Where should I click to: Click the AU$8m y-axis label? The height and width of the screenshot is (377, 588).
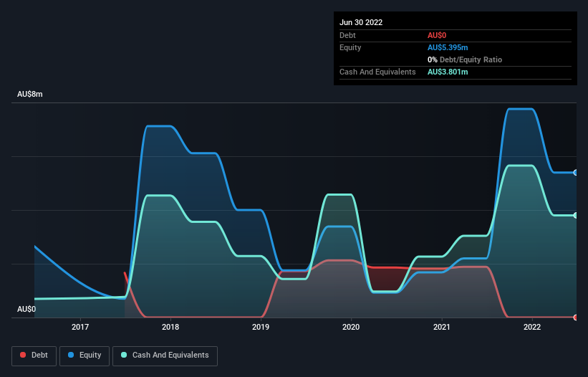point(30,94)
